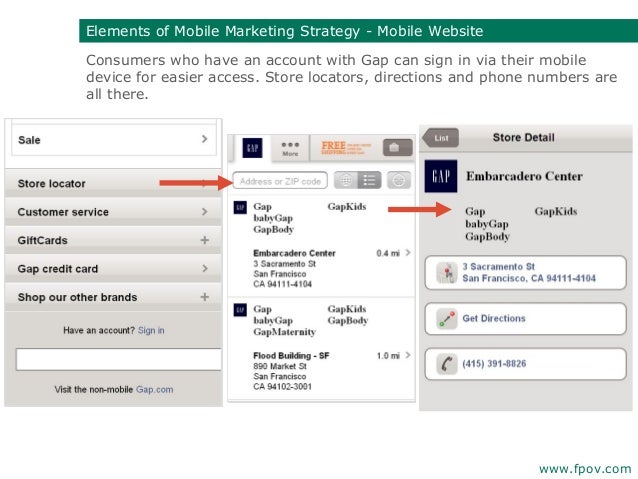Click the Customer service chevron arrow
The width and height of the screenshot is (638, 479).
(204, 212)
